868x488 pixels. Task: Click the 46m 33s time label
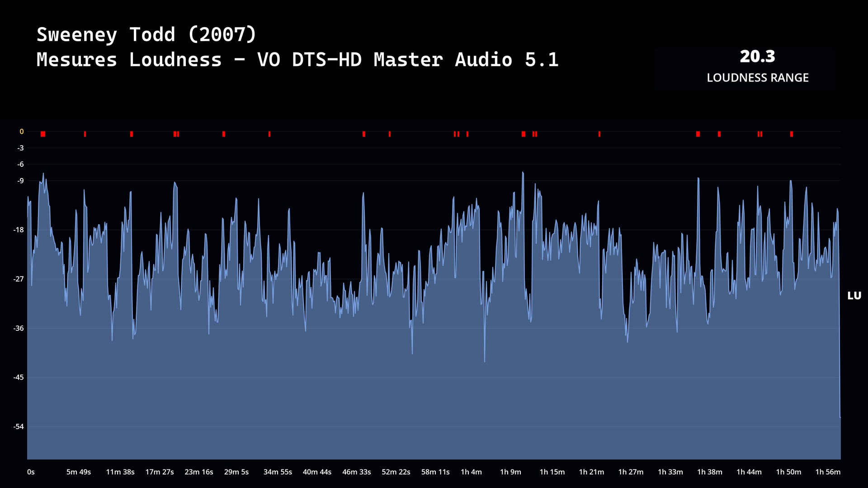coord(357,472)
